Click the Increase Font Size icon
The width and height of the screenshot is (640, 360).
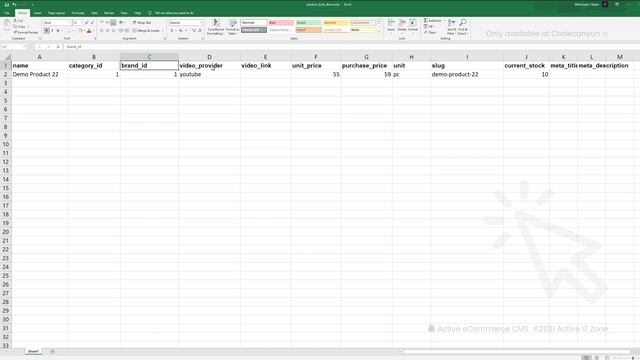87,22
